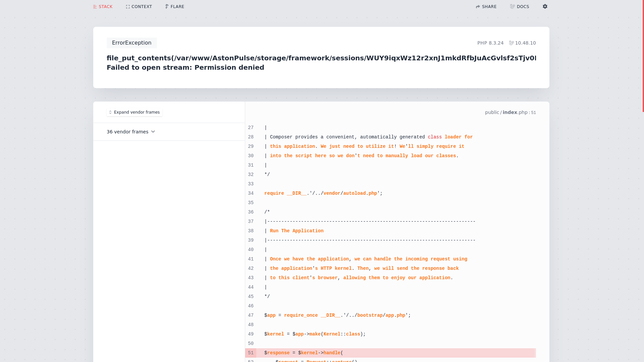Open the FLARE tab

click(x=175, y=7)
